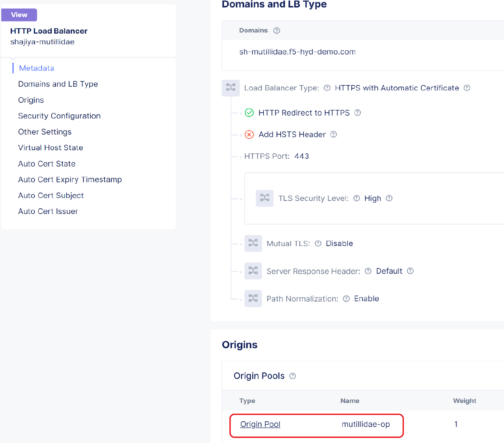Navigate to Virtual Host State
This screenshot has height=443, width=504.
coord(50,148)
